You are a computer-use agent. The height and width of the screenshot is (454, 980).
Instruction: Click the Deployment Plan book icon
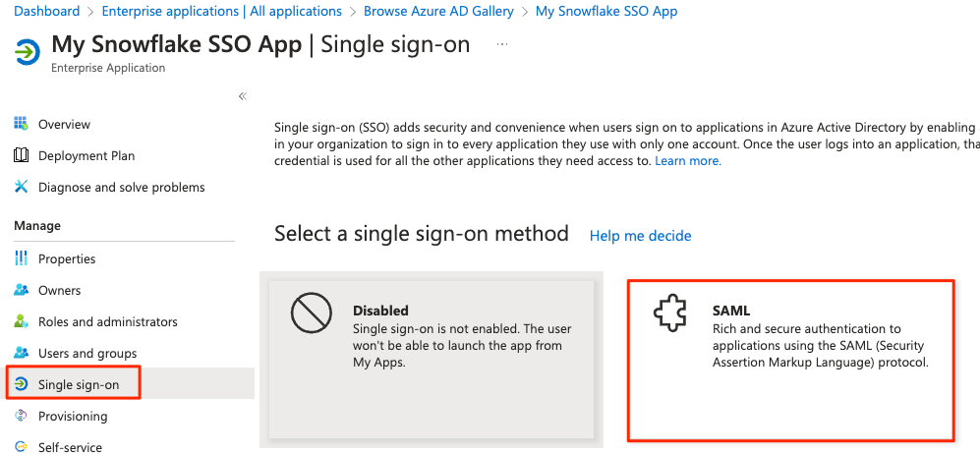pyautogui.click(x=22, y=155)
